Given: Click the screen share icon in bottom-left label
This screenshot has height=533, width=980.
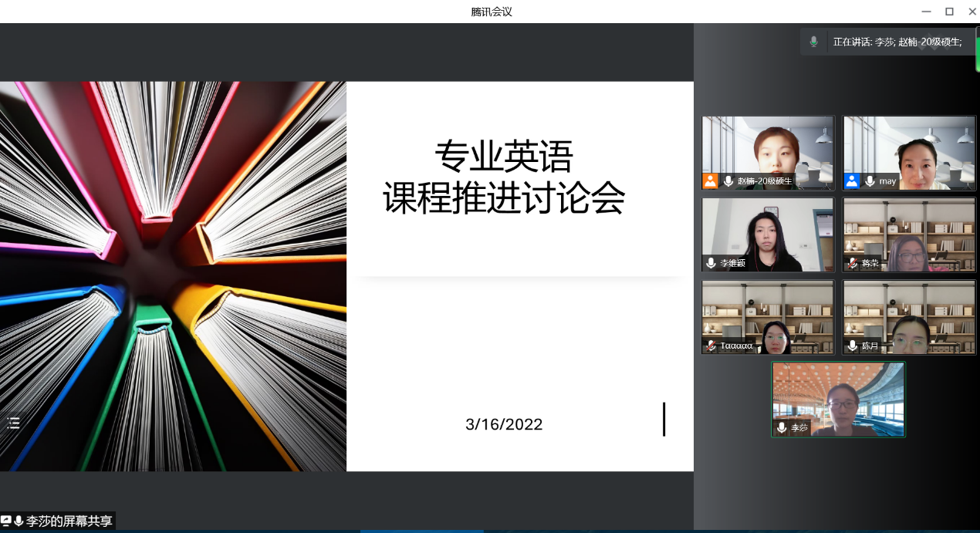Looking at the screenshot, I should 6,521.
